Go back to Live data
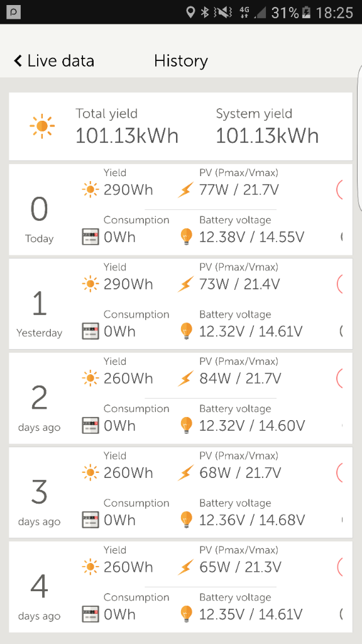 coord(54,61)
